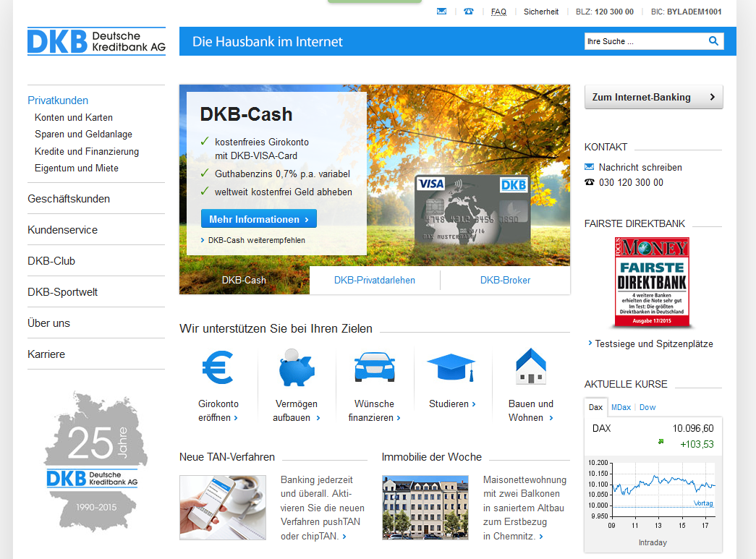756x559 pixels.
Task: Click the DAX value 10.096,60
Action: (x=693, y=428)
